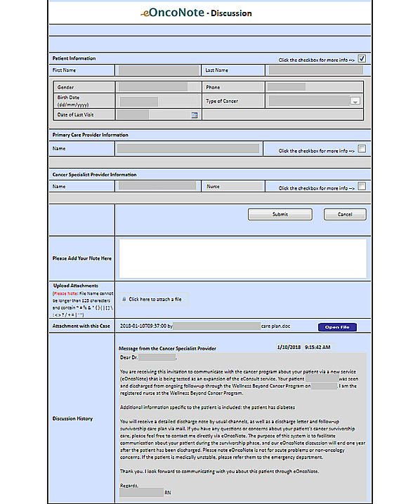The image size is (420, 504).
Task: Cancel the discussion form
Action: coord(345,214)
